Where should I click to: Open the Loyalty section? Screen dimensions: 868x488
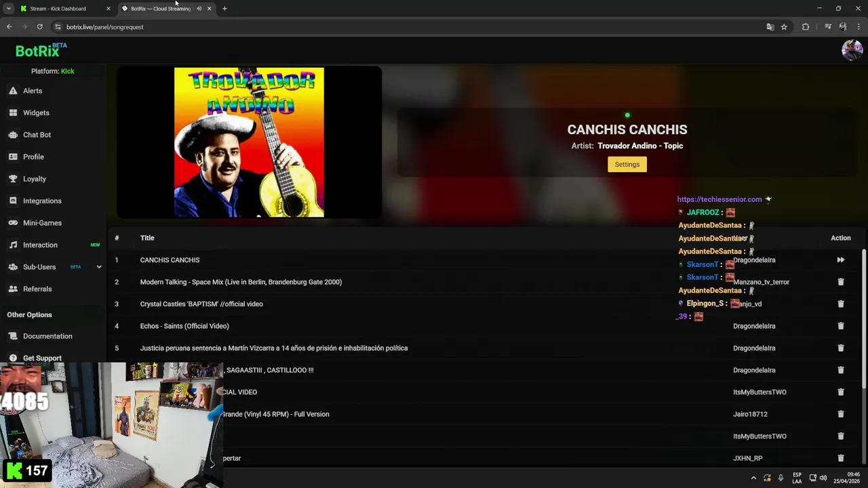coord(35,179)
